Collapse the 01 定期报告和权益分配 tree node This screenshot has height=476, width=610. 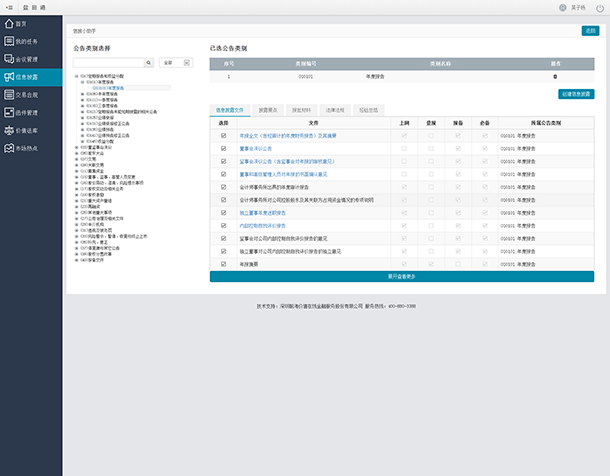pos(77,76)
